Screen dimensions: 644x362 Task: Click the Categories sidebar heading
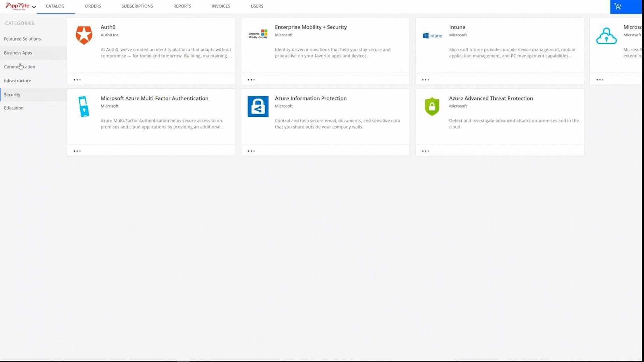[20, 23]
